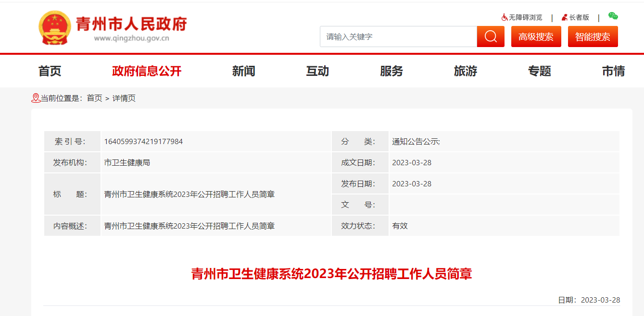Image resolution: width=644 pixels, height=316 pixels.
Task: Click 详情页 breadcrumb text
Action: (124, 98)
